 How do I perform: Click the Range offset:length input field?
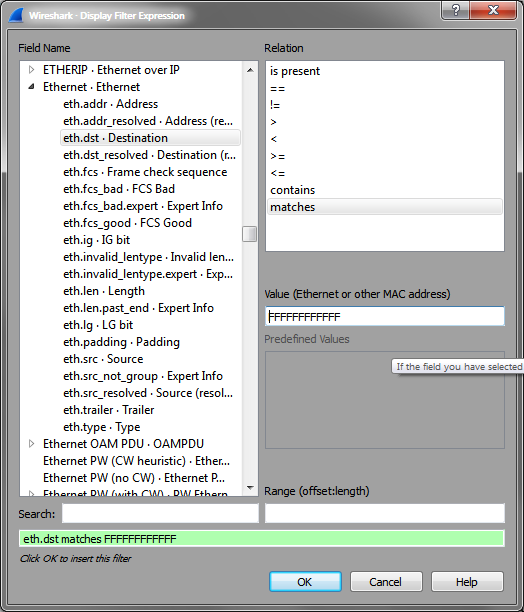point(385,513)
